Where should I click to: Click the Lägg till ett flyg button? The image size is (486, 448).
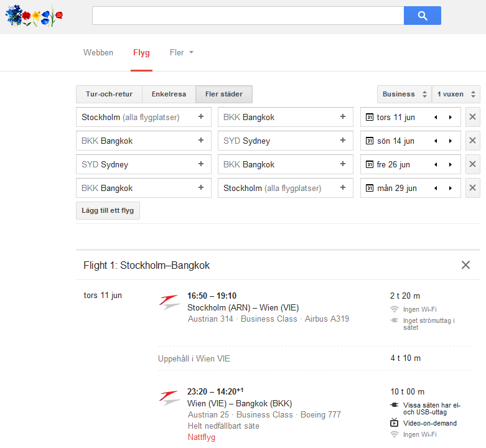pos(108,210)
